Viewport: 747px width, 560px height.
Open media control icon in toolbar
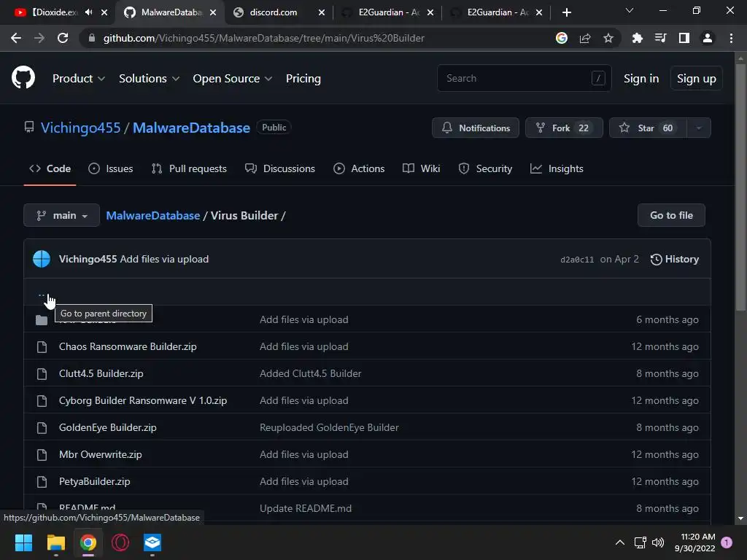[660, 38]
